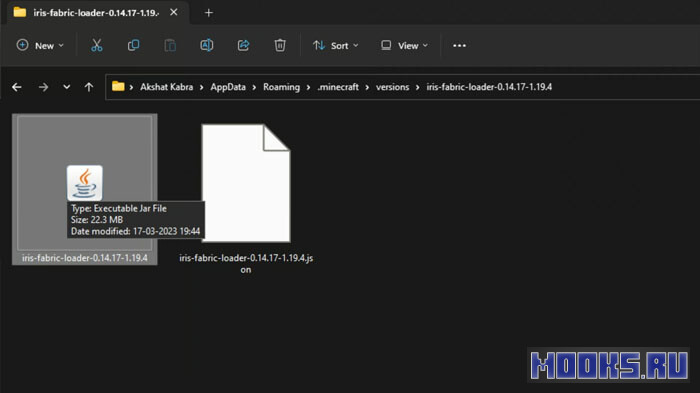The width and height of the screenshot is (700, 393).
Task: Add a new tab with plus
Action: [x=208, y=13]
